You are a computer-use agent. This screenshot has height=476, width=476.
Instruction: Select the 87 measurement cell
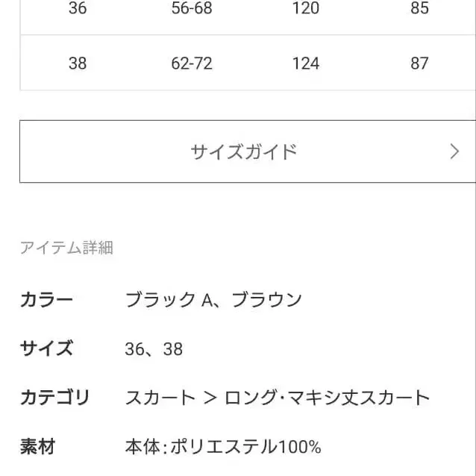tap(420, 63)
